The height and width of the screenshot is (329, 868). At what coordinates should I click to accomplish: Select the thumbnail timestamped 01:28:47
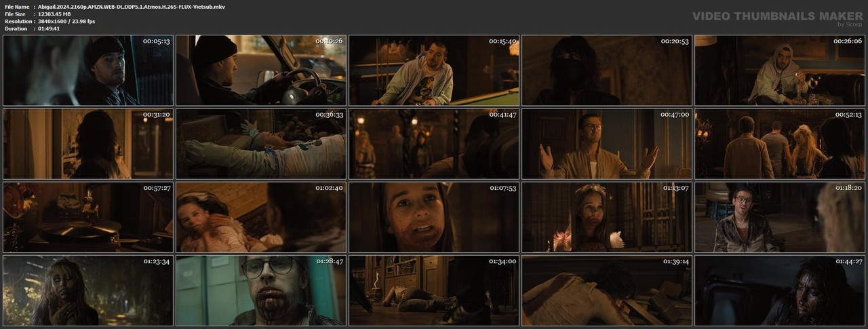coord(261,290)
